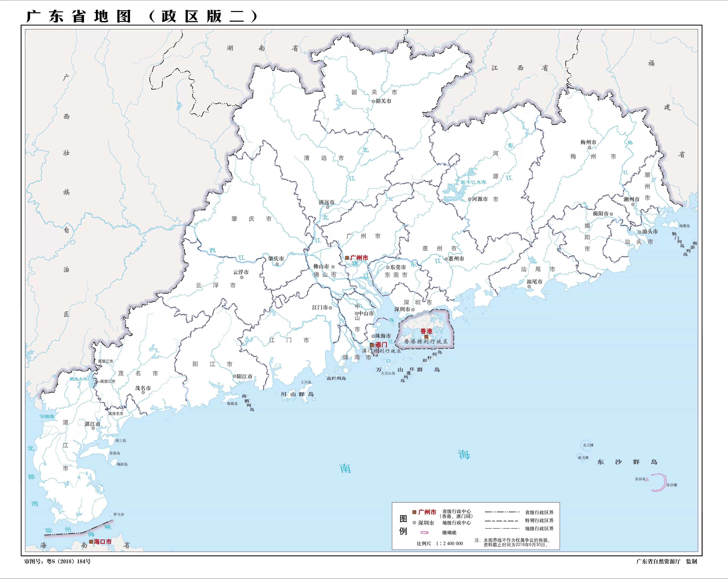
Task: Select the legend's red square 省级行政中心 symbol
Action: (x=414, y=512)
